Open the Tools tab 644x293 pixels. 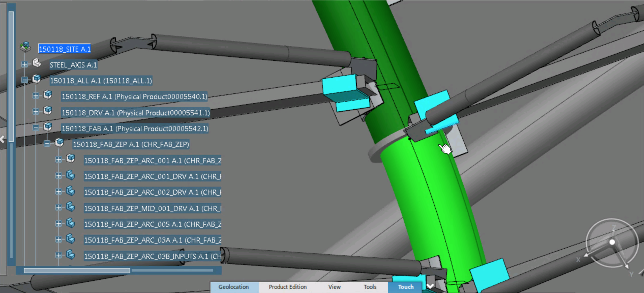click(x=370, y=287)
